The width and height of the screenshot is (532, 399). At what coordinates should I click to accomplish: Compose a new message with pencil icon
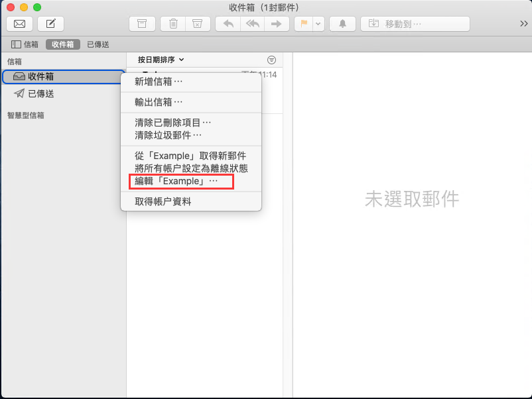point(50,24)
